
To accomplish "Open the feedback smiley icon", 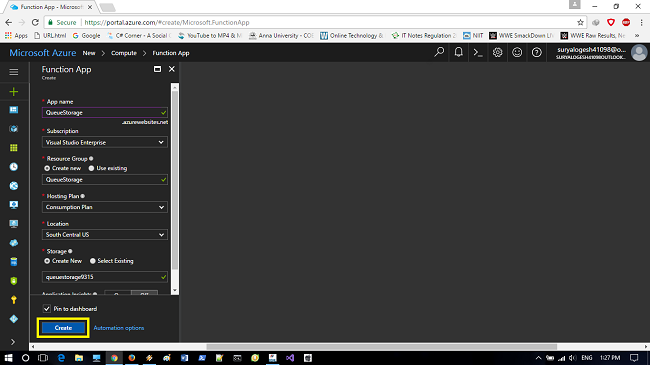I will click(517, 52).
